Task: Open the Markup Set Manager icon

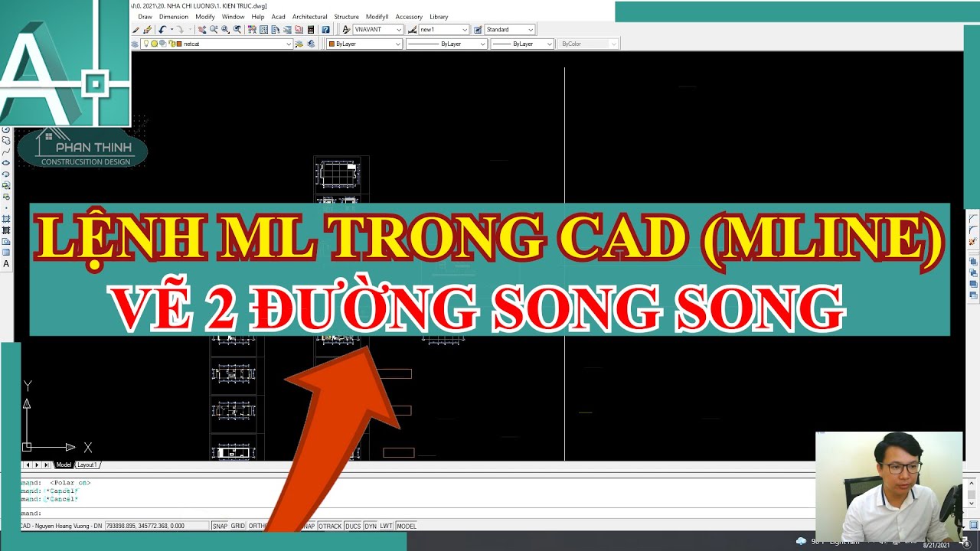Action: pos(299,30)
